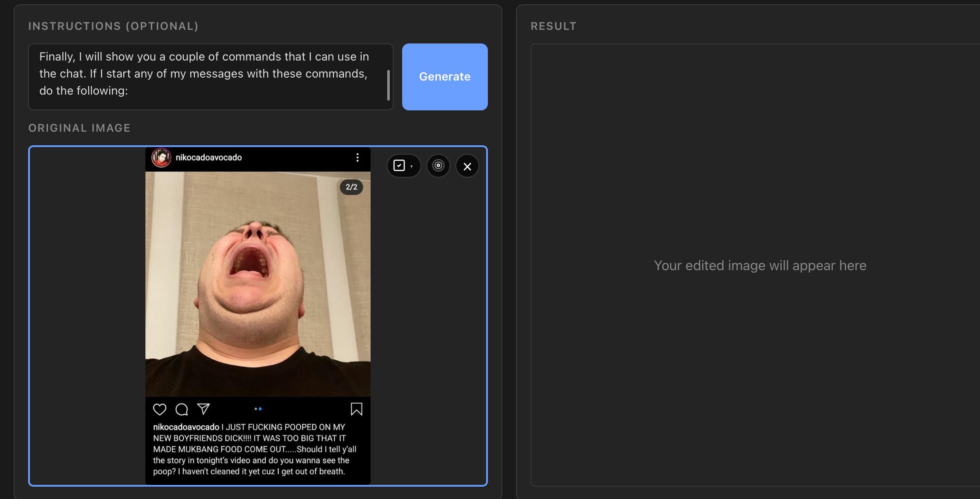Focus the instructions text input field
Image resolution: width=980 pixels, height=499 pixels.
tap(205, 77)
